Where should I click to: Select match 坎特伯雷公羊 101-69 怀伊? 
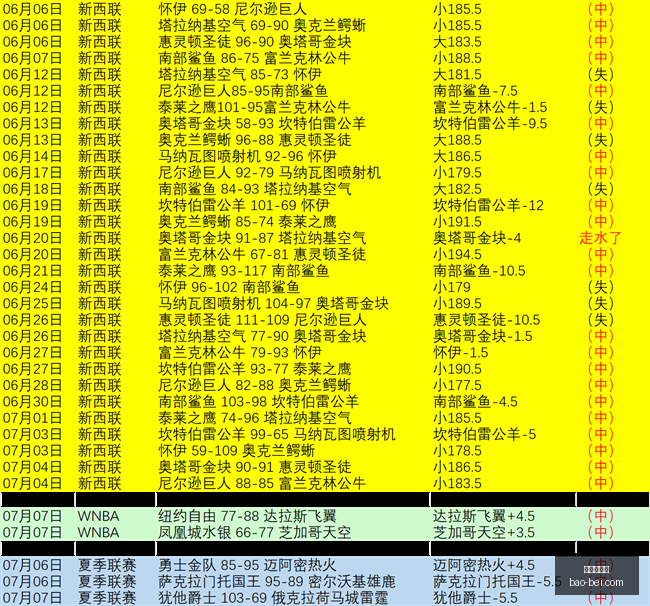click(244, 206)
